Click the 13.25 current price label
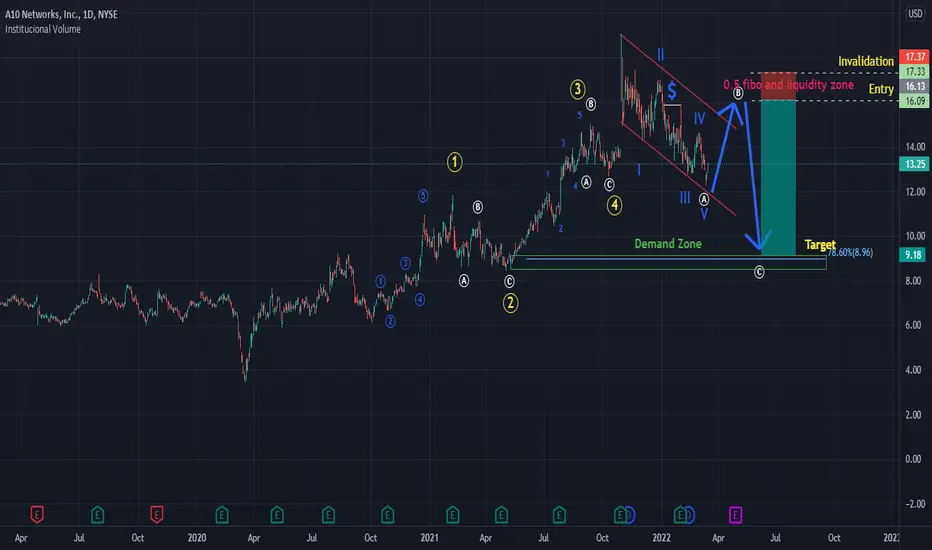This screenshot has width=932, height=550. tap(915, 164)
